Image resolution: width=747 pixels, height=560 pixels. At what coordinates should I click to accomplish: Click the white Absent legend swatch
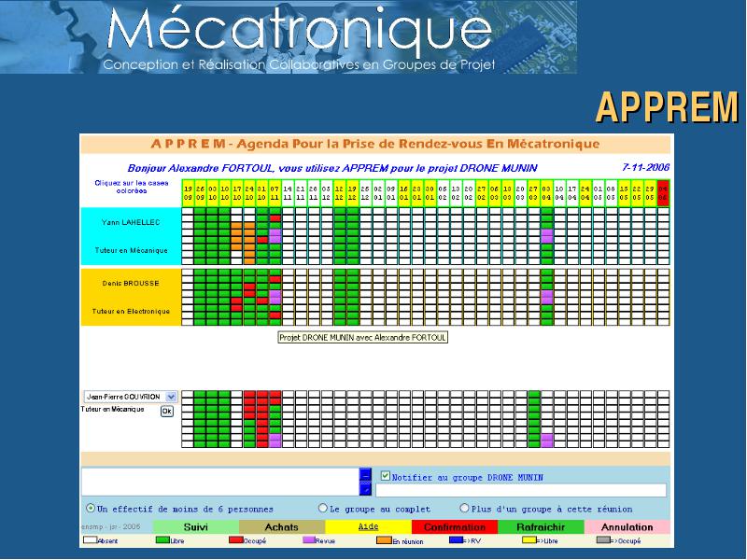click(x=90, y=540)
